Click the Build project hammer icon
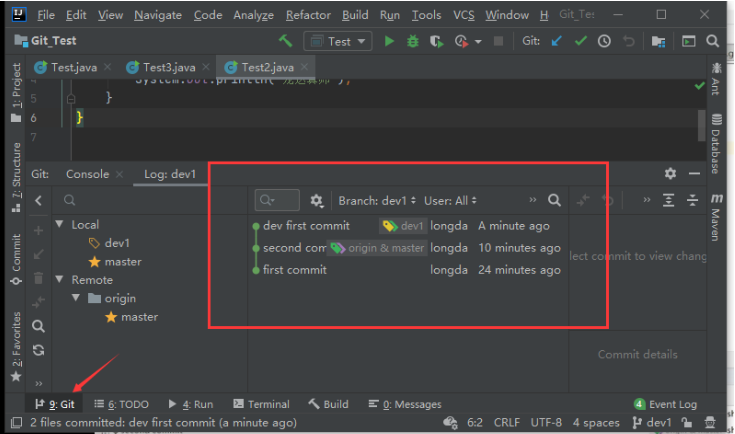 coord(285,41)
